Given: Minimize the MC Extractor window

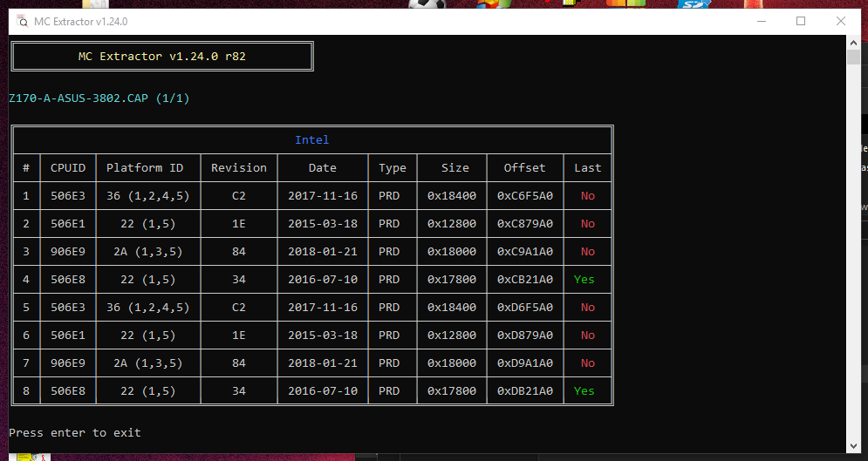Looking at the screenshot, I should coord(762,22).
